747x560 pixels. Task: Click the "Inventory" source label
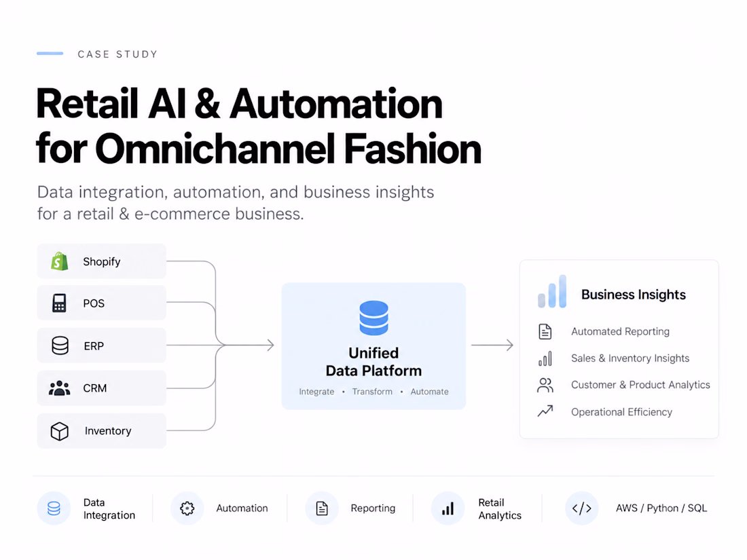coord(108,431)
